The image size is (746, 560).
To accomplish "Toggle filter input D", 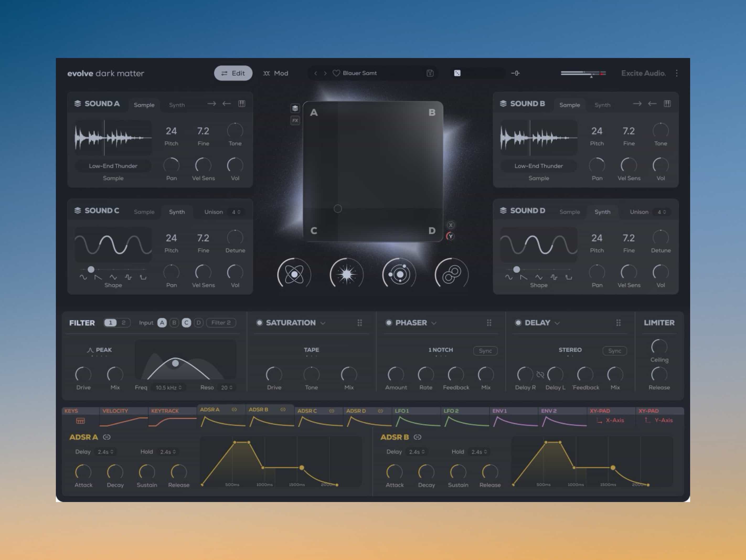I will point(199,323).
